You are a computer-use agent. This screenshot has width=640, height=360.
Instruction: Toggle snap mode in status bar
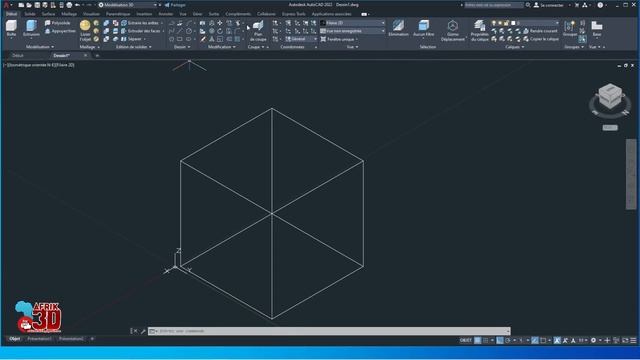click(486, 340)
